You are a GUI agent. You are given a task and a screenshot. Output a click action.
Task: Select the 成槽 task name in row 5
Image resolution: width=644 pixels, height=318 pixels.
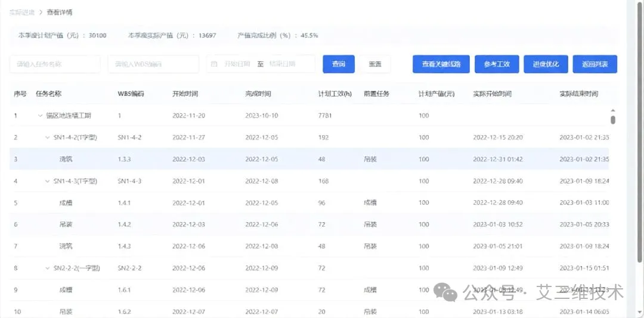tap(66, 202)
